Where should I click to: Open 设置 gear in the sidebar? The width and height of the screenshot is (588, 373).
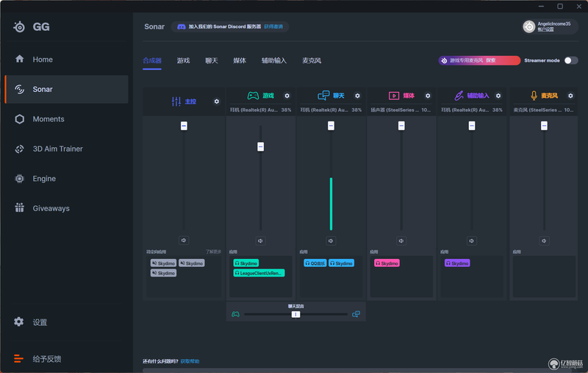(x=19, y=322)
